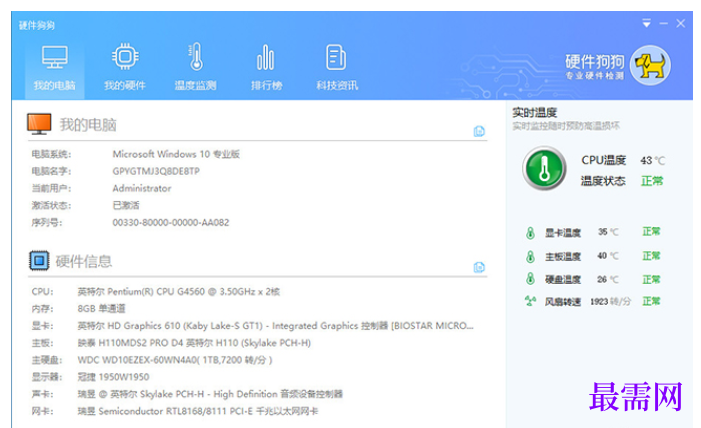Close the 硬件狗狗 window

click(x=680, y=23)
